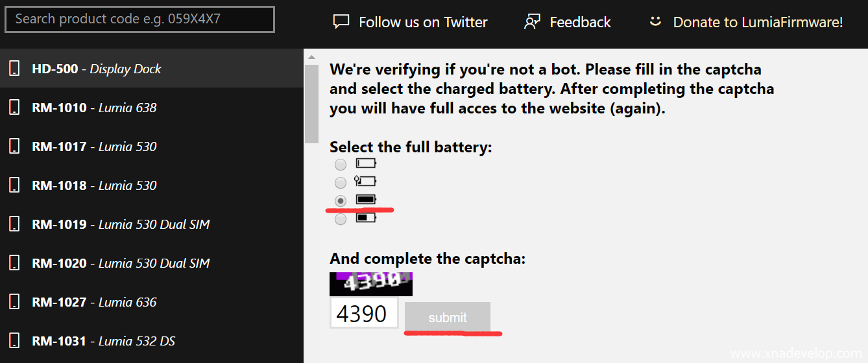The width and height of the screenshot is (868, 363).
Task: Focus the product code search box
Action: 139,19
